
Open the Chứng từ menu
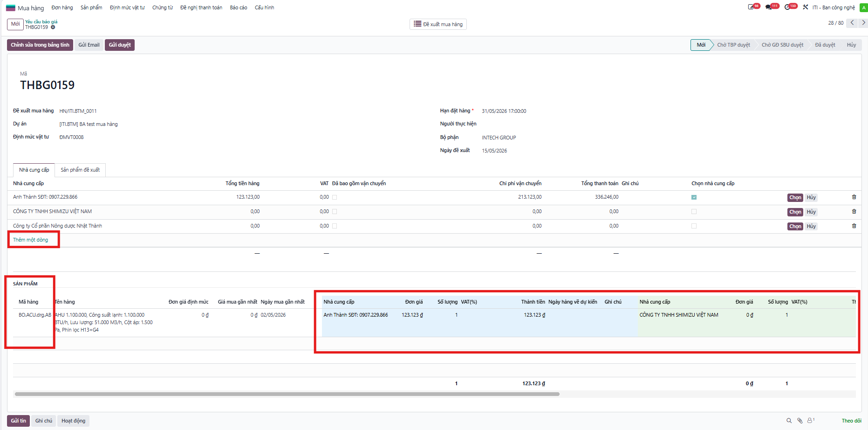(x=163, y=7)
